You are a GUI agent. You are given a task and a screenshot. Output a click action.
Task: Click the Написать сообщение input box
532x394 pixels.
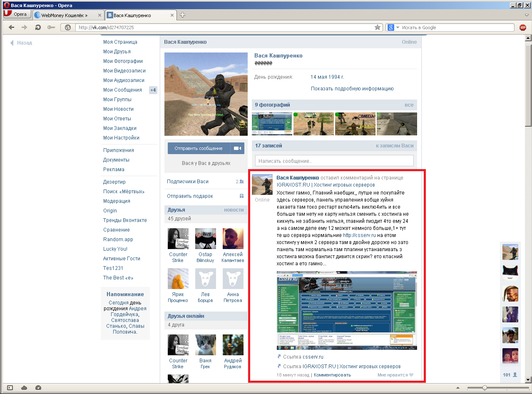tap(334, 161)
